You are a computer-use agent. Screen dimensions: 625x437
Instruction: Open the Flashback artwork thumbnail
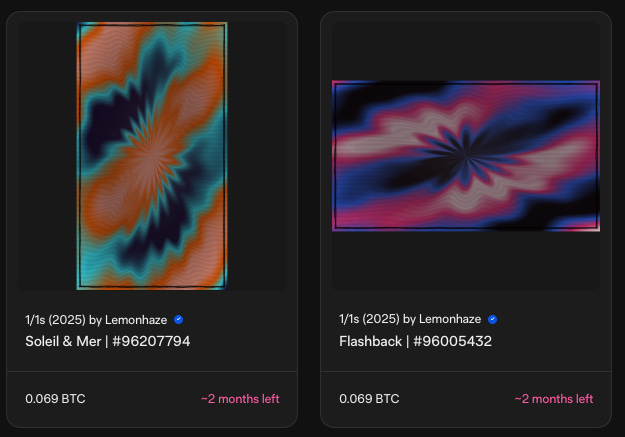click(x=466, y=156)
